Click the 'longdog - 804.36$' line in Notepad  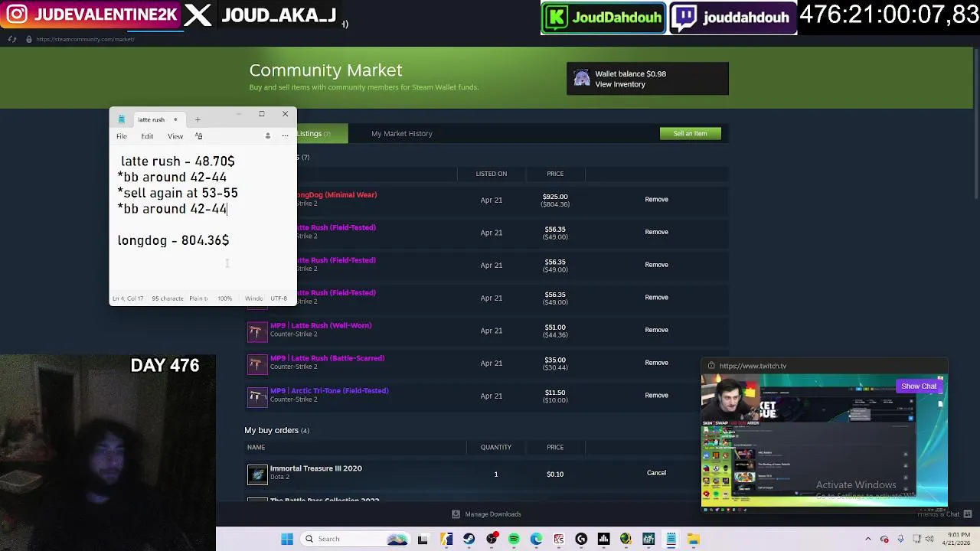(173, 240)
